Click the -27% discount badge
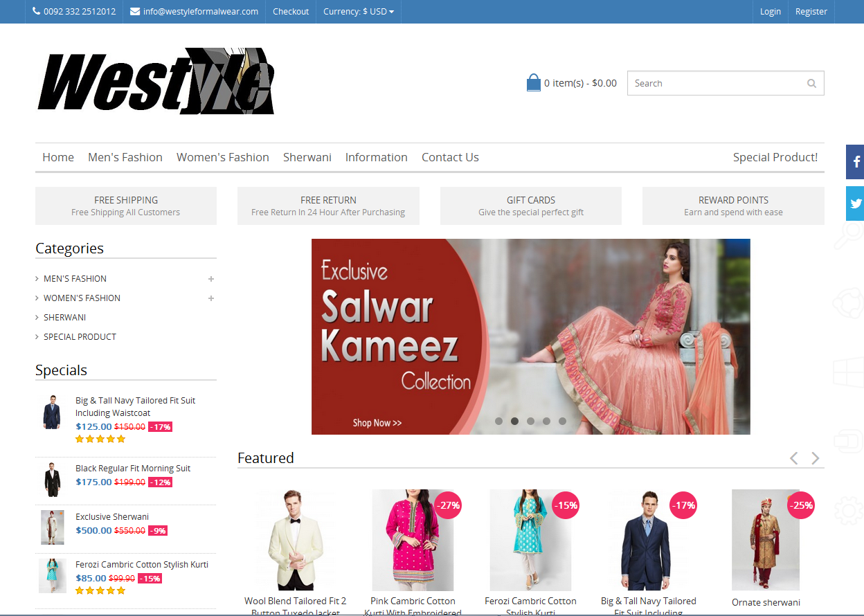 tap(448, 505)
